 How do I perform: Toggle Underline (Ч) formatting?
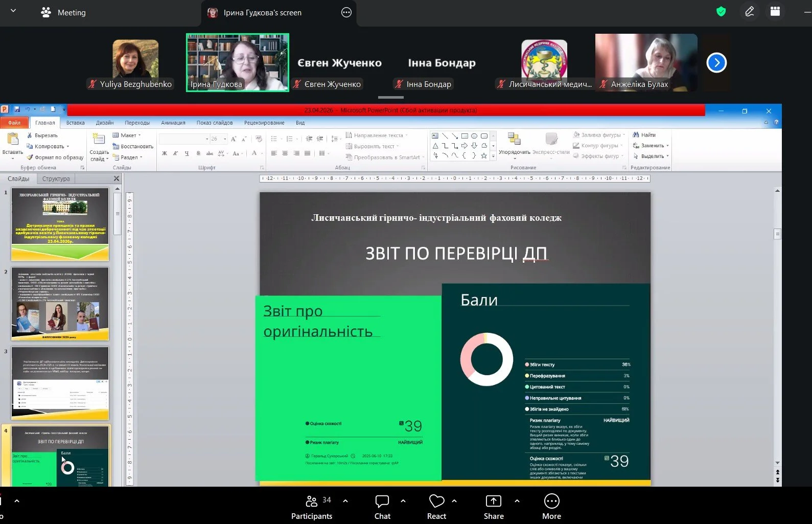(x=187, y=153)
